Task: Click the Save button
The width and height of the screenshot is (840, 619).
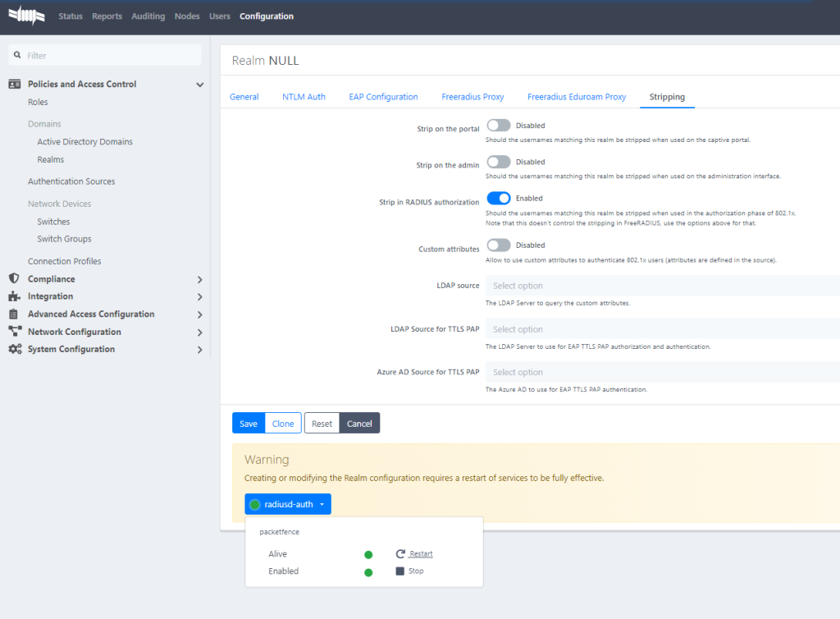Action: (249, 424)
